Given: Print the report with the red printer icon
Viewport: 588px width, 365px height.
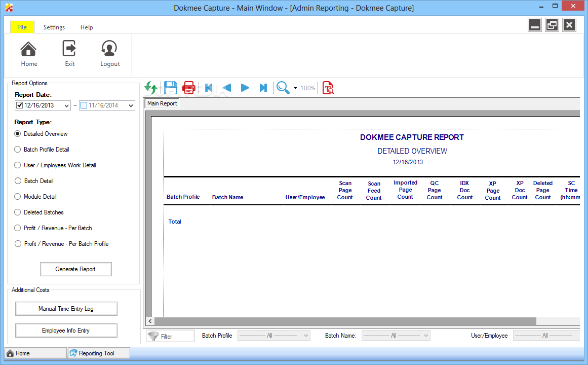Looking at the screenshot, I should pos(188,88).
